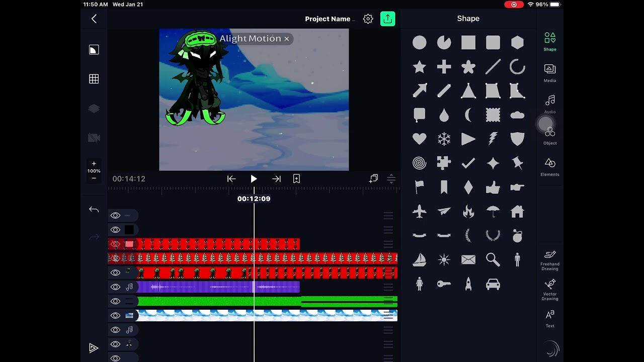Toggle visibility of pink square thumbnail layer
The height and width of the screenshot is (362, 644).
tap(115, 244)
